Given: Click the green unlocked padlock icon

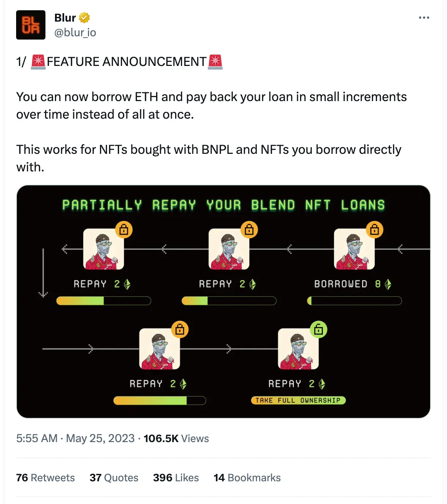Looking at the screenshot, I should (318, 330).
